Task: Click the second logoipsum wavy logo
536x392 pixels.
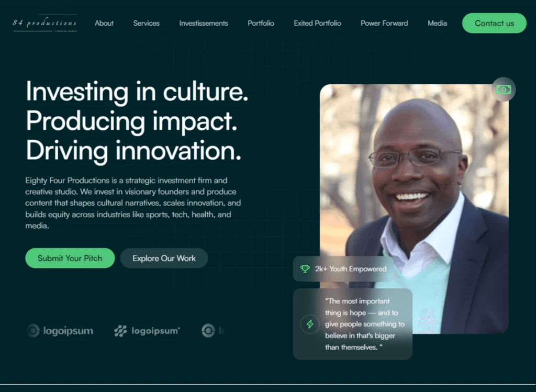Action: pos(147,331)
